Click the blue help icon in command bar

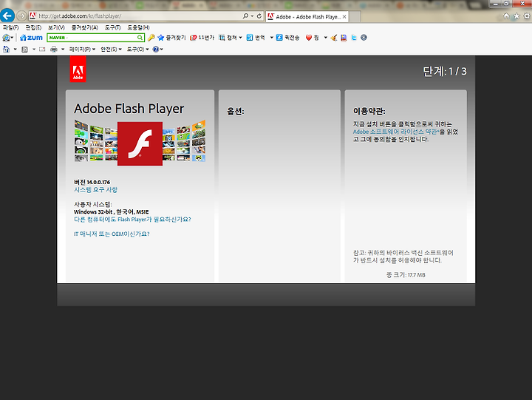[x=156, y=50]
